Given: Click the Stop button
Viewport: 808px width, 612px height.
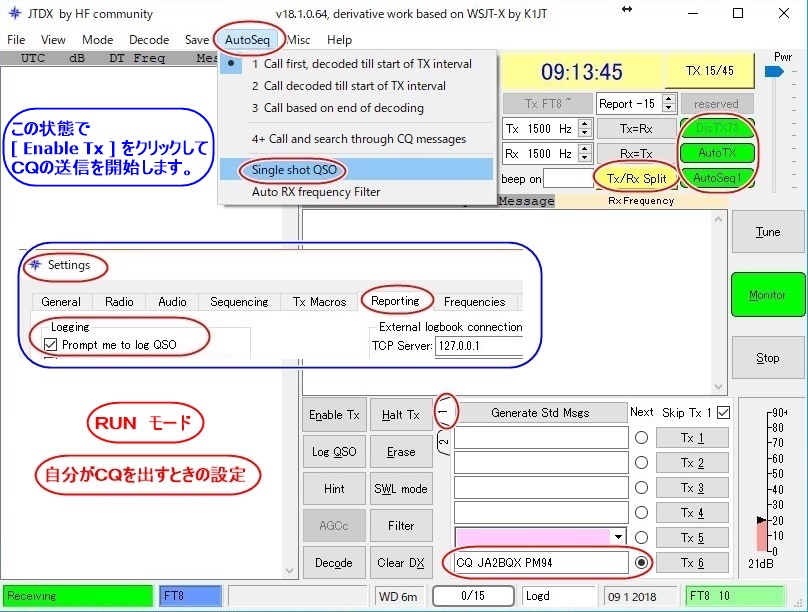Looking at the screenshot, I should click(768, 358).
